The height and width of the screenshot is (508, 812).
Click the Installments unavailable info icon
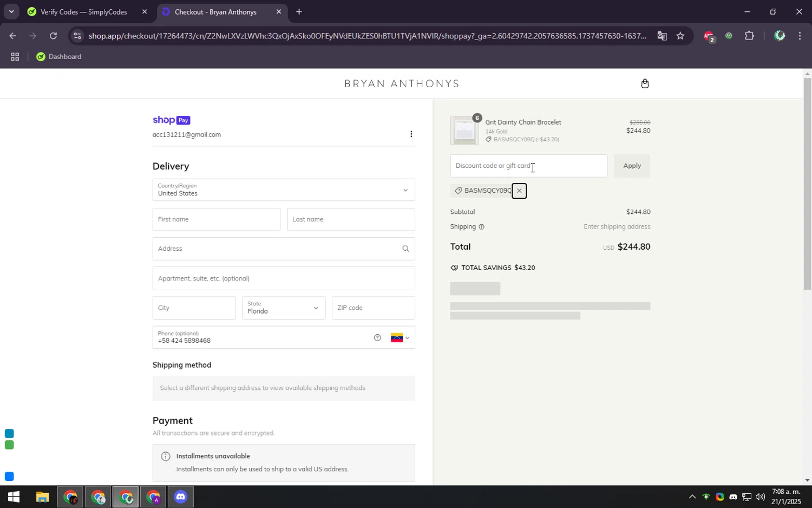(166, 456)
